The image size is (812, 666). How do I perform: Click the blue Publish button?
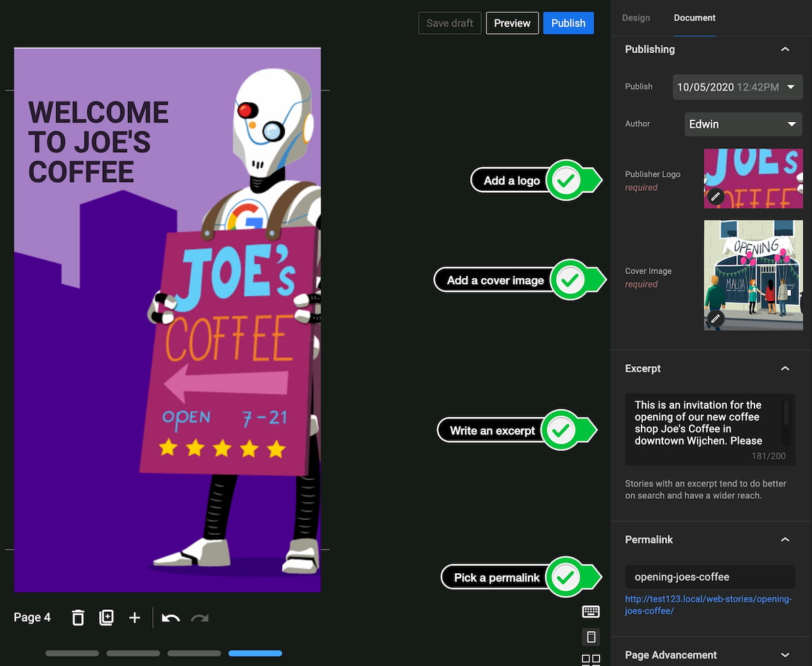pyautogui.click(x=568, y=23)
